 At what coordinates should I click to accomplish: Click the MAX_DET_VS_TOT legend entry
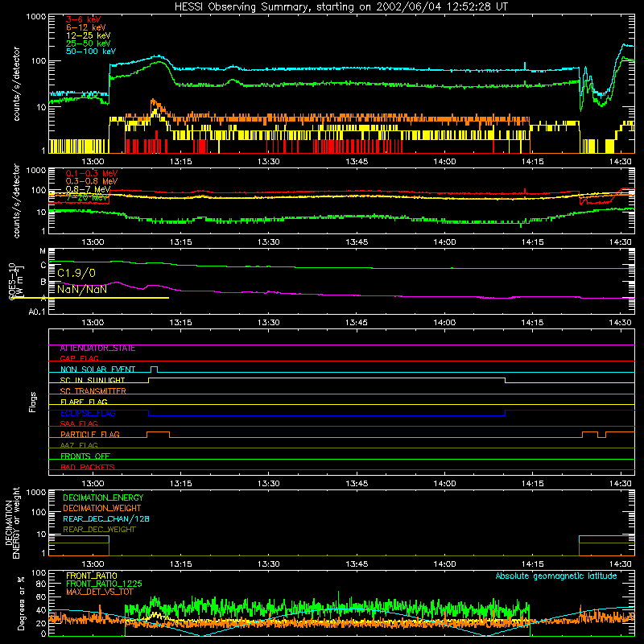(x=99, y=592)
